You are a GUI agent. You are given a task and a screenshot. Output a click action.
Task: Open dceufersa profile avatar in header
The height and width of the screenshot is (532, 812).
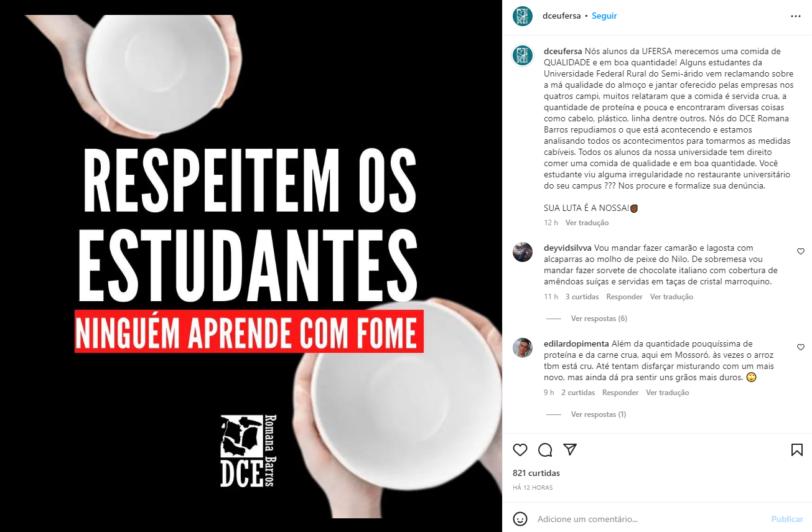pyautogui.click(x=523, y=16)
